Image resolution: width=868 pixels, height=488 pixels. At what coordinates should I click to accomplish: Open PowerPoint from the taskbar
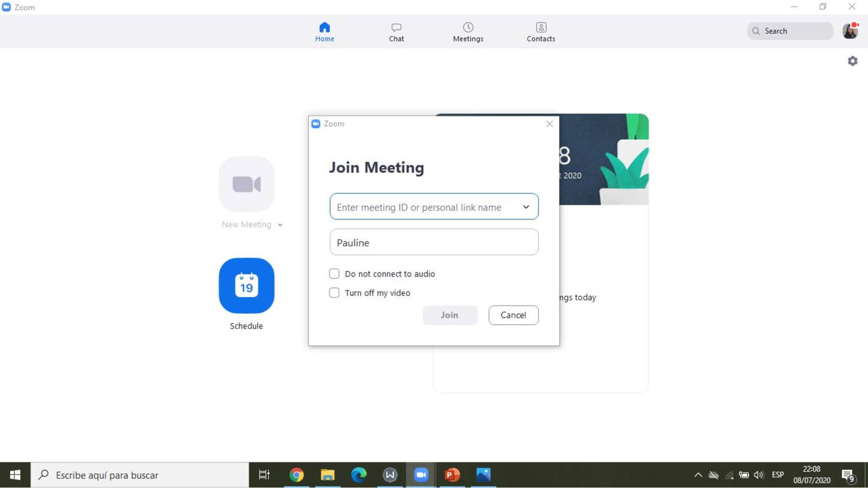point(452,475)
